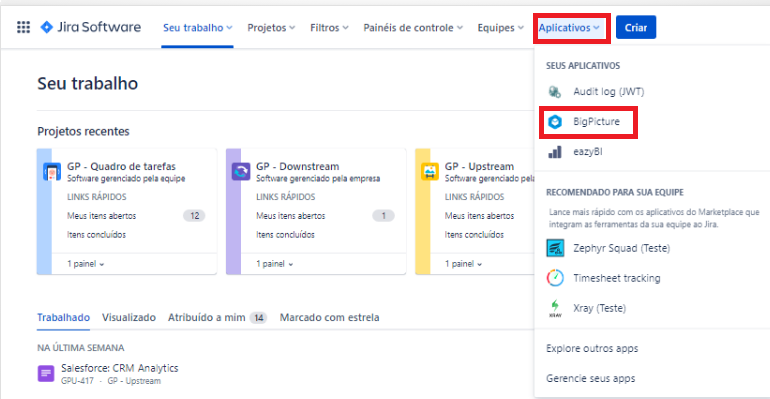
Task: Switch to the Visualizado tab
Action: pos(129,318)
